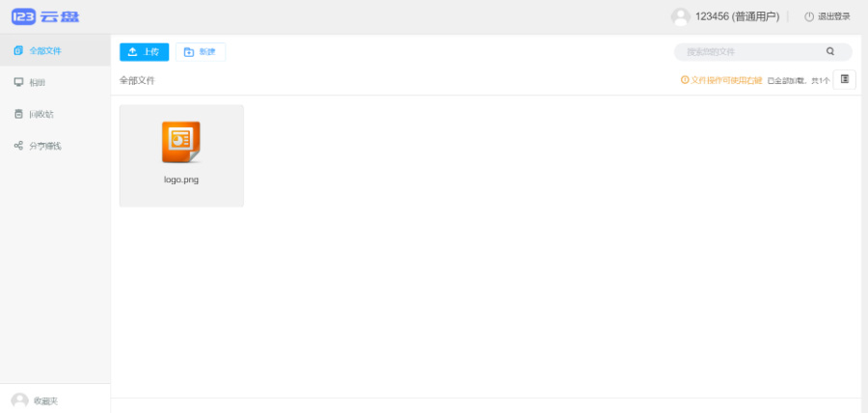This screenshot has height=413, width=868.
Task: Click the magnifier search icon
Action: tap(830, 51)
